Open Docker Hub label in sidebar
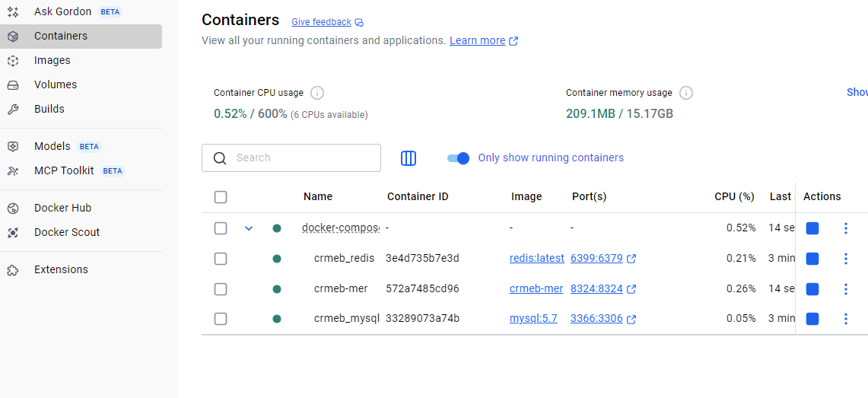868x398 pixels. [x=62, y=209]
